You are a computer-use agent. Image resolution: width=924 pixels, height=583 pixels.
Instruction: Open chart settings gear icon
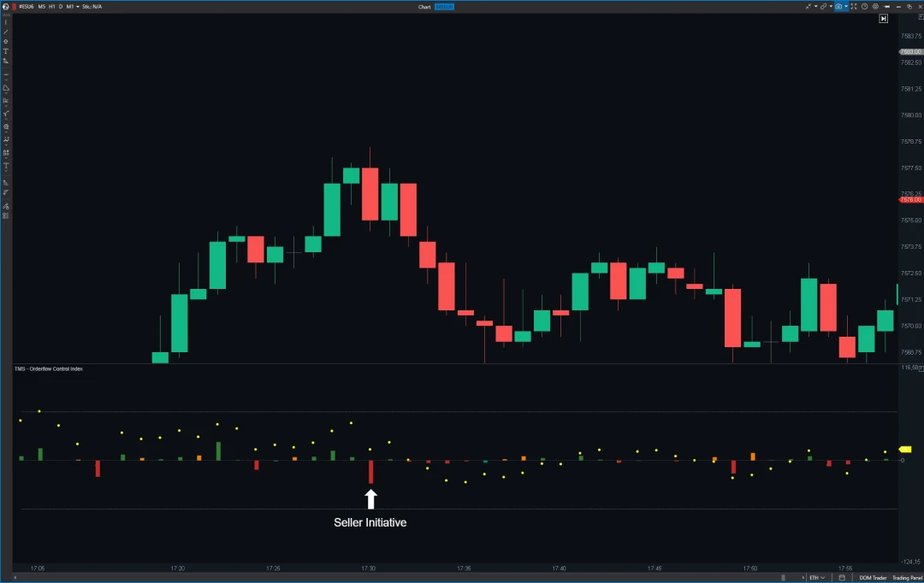(876, 7)
